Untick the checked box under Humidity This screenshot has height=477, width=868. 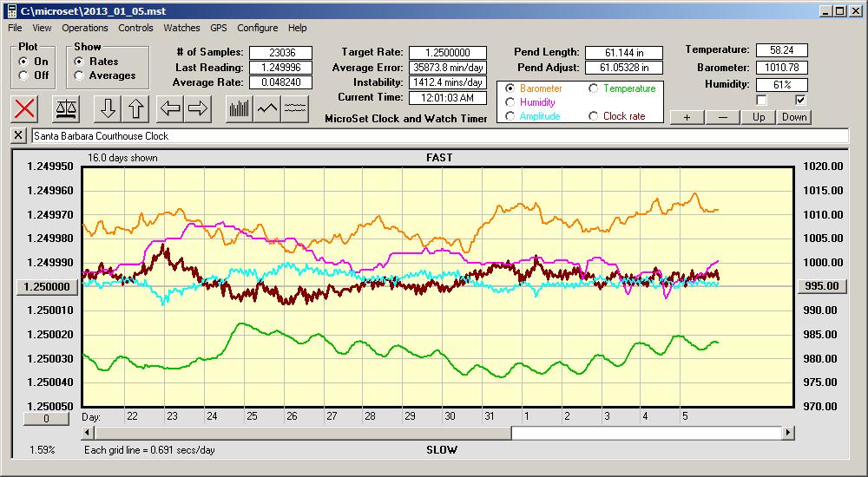800,100
